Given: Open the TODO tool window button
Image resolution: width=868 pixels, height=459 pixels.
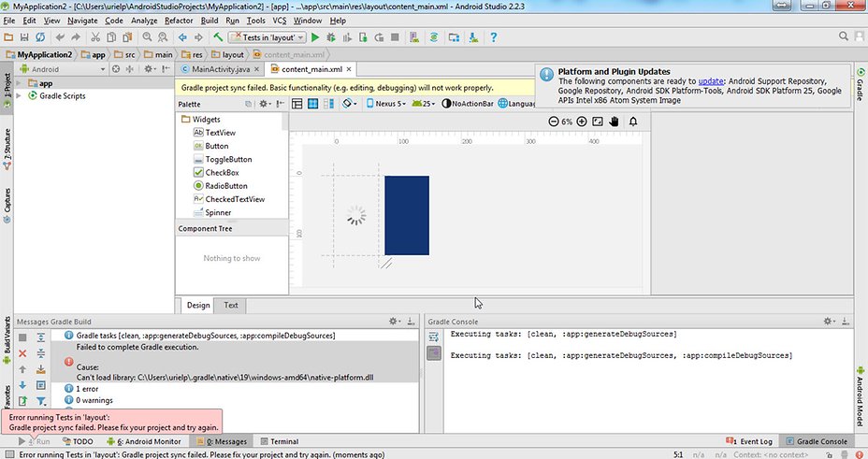Looking at the screenshot, I should coord(78,441).
